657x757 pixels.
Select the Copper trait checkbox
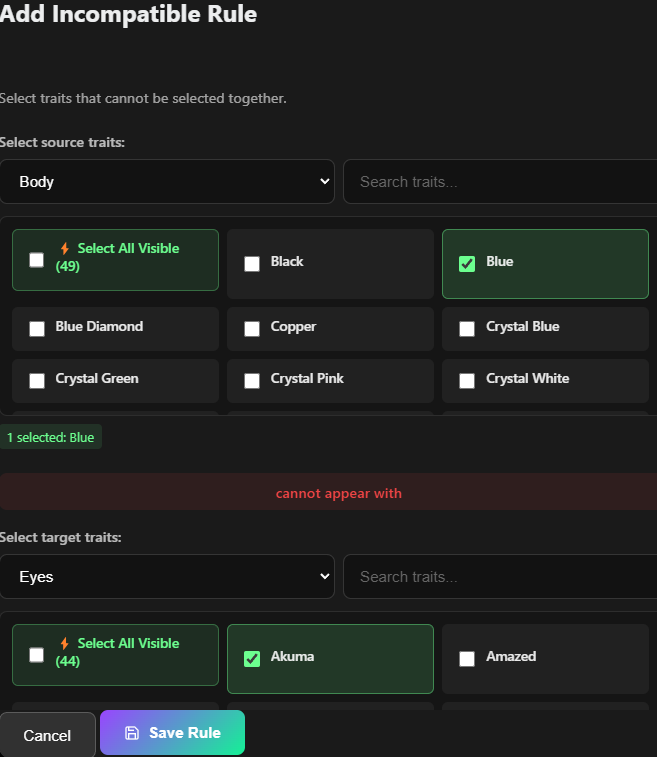(x=252, y=328)
